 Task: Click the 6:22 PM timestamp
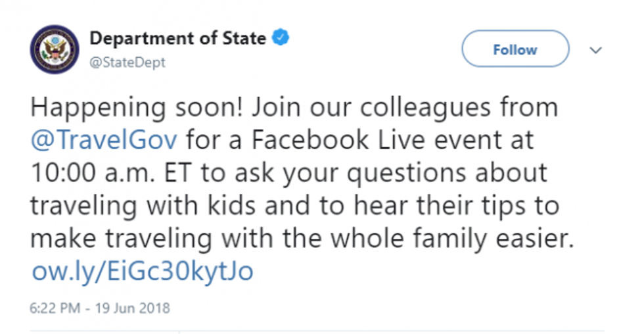(x=53, y=308)
